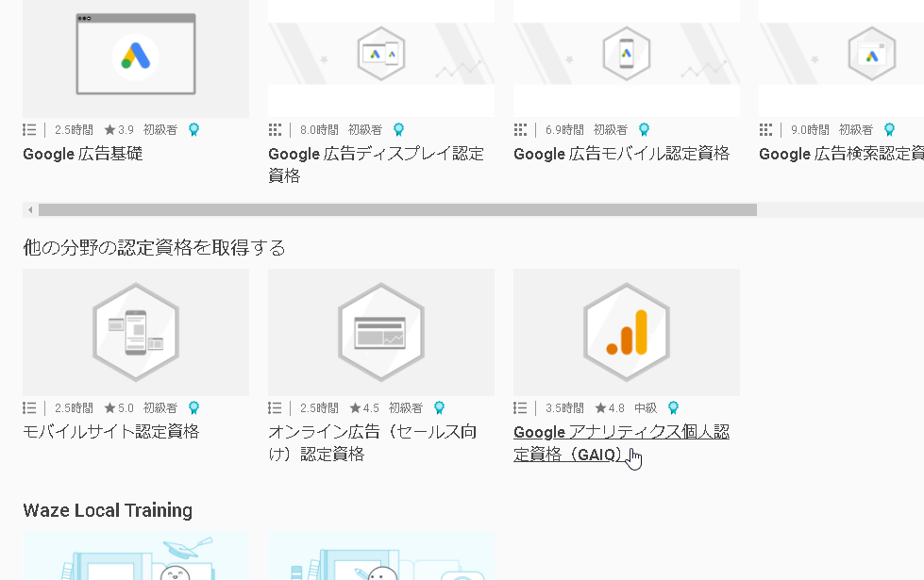This screenshot has width=924, height=580.
Task: Click the Google 広告モバイル認定資格 hexagon badge
Action: (626, 54)
